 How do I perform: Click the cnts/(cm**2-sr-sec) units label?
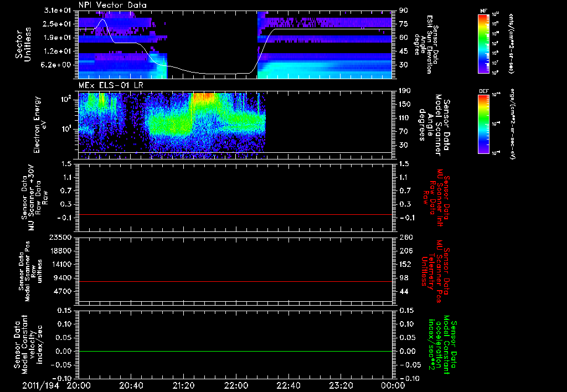coord(511,44)
